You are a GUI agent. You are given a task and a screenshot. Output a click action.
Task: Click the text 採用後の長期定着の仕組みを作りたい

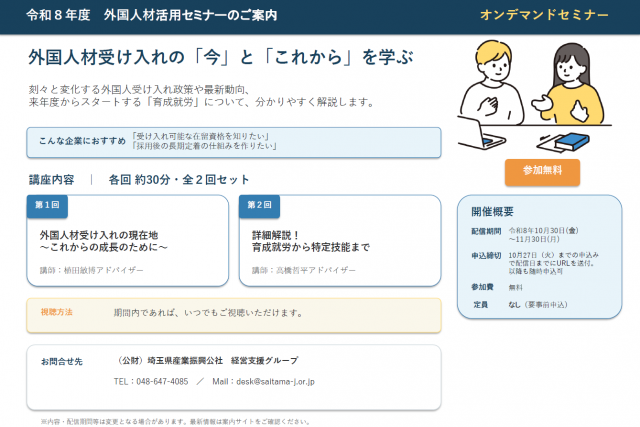(x=204, y=146)
